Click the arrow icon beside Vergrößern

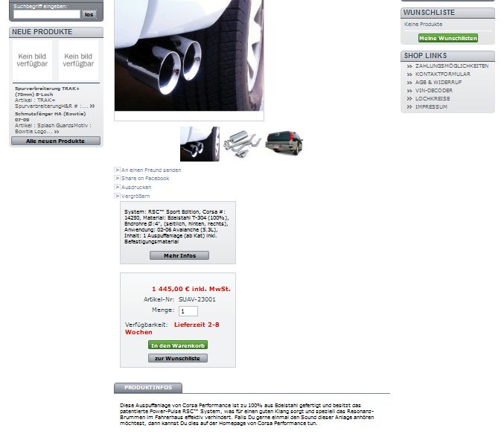coord(118,196)
